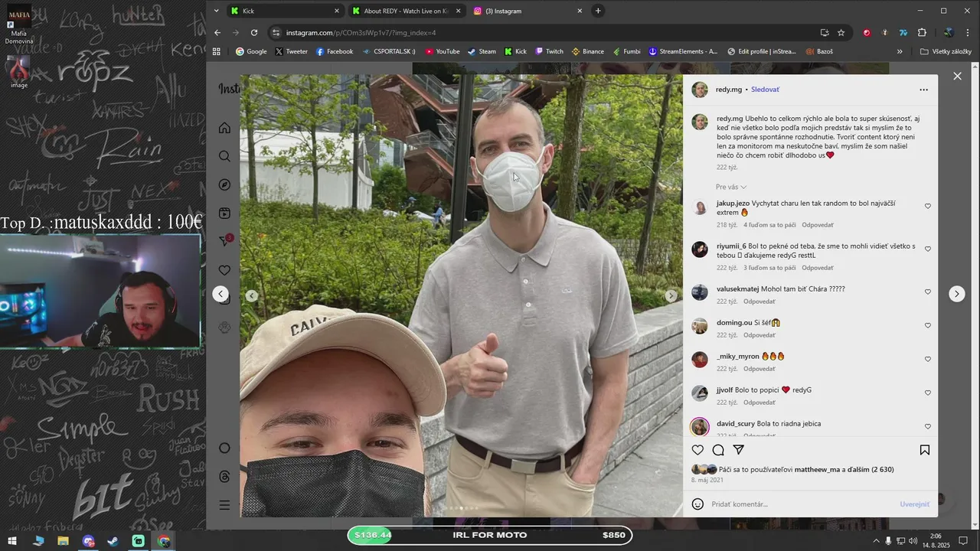The width and height of the screenshot is (980, 551).
Task: Reload the page in Chrome
Action: pos(254,33)
